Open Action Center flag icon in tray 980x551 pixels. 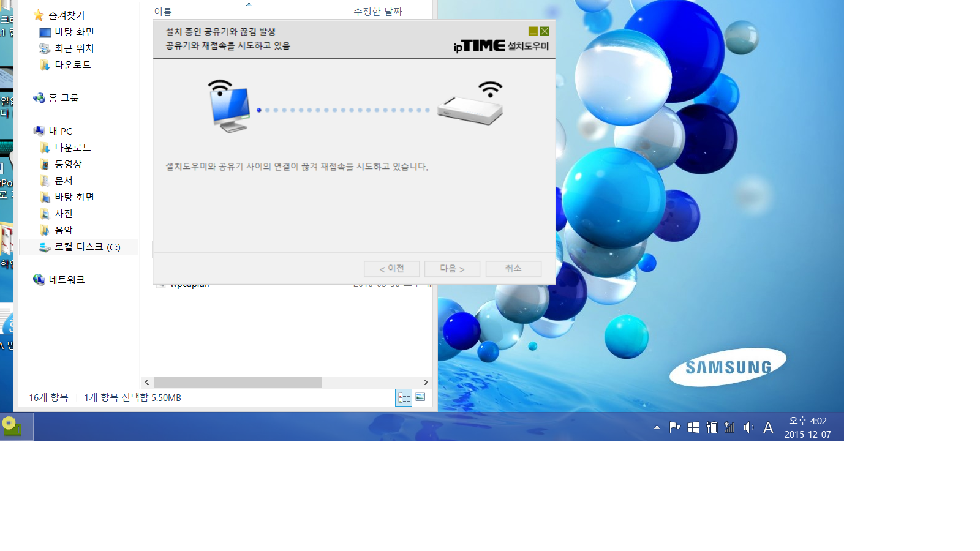675,427
